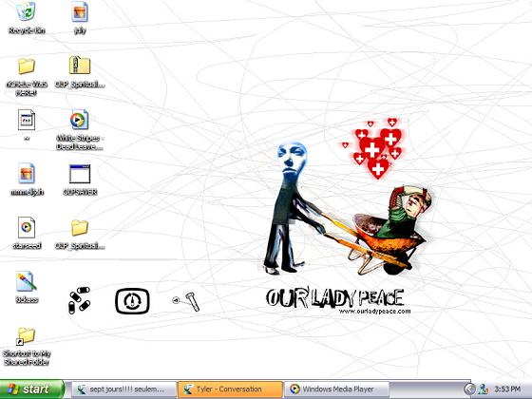Viewport: 532px width, 399px height.
Task: Open Shortcut to My Shared Folder
Action: point(27,336)
